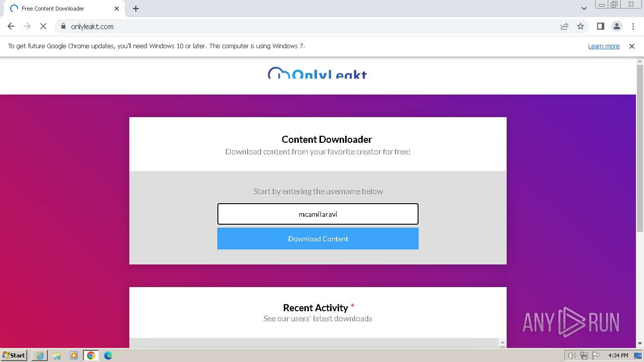View site info lock icon
The image size is (644, 362).
(x=63, y=26)
